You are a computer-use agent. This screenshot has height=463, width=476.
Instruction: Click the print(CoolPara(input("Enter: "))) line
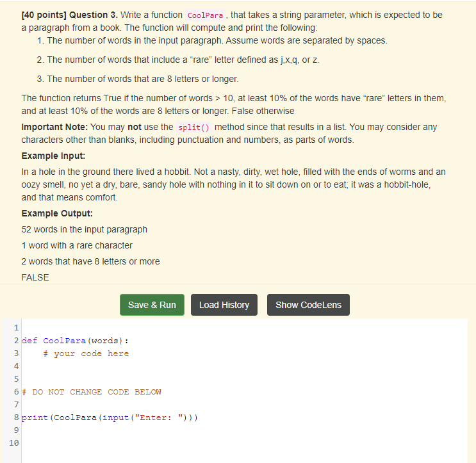(110, 418)
